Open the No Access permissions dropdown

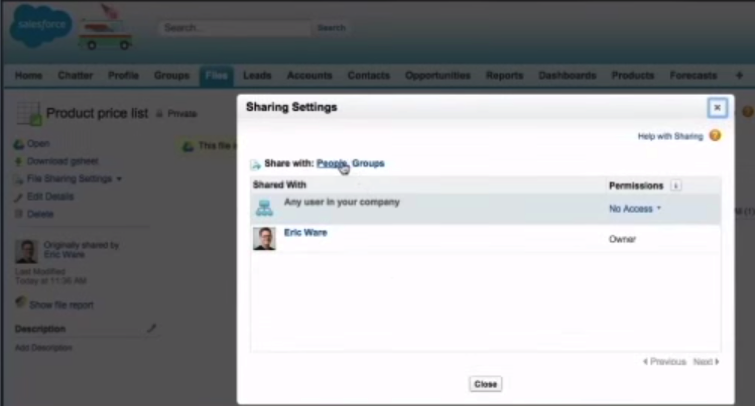coord(635,209)
